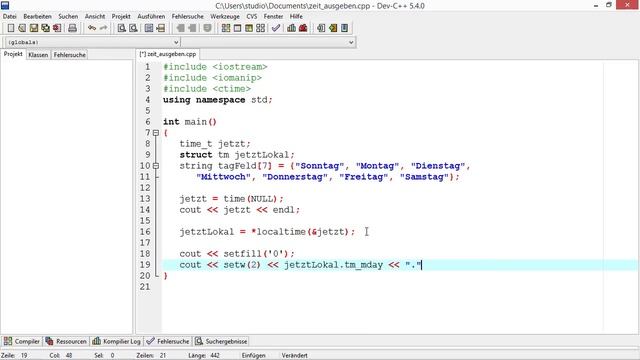Click the Run program window icon
The image size is (640, 360).
pos(237,28)
